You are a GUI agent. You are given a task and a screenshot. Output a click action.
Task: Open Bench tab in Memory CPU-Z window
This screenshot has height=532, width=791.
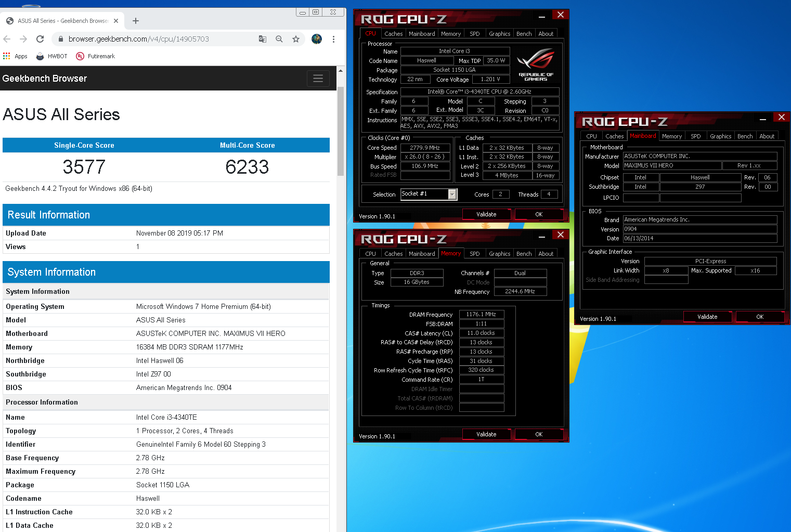pos(524,254)
